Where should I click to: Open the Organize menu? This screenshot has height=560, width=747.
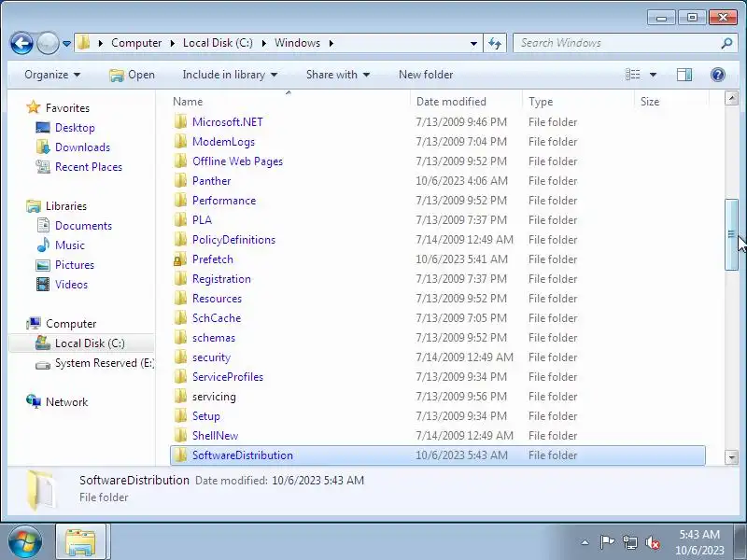pyautogui.click(x=52, y=75)
